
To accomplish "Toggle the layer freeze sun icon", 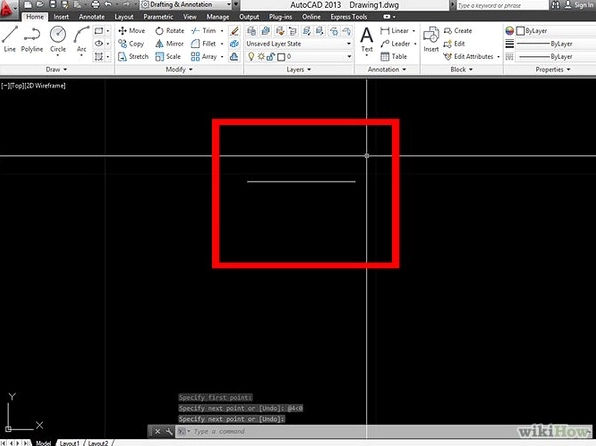I will click(x=261, y=57).
